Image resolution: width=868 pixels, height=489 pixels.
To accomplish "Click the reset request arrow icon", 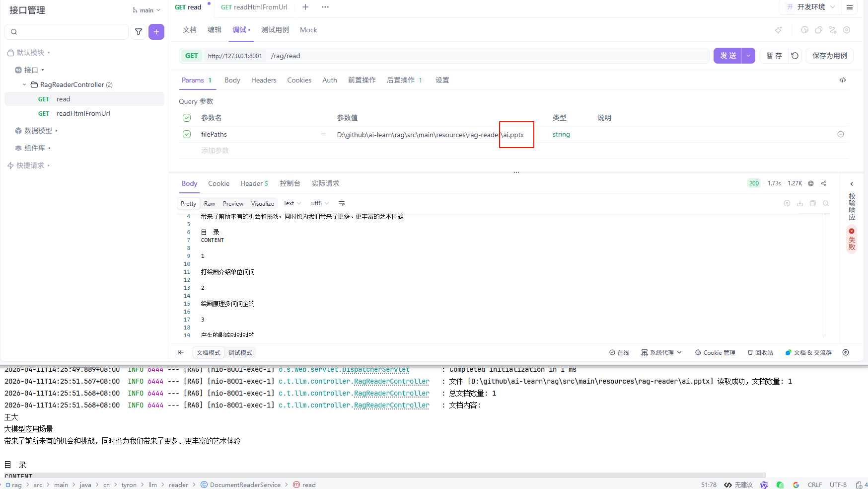I will coord(795,56).
